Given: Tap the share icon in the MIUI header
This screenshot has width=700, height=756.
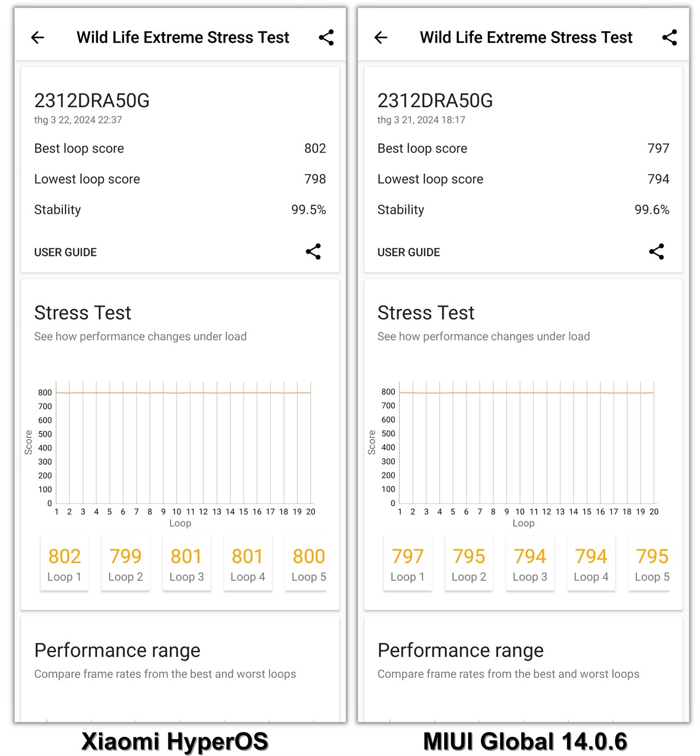Looking at the screenshot, I should (x=669, y=37).
